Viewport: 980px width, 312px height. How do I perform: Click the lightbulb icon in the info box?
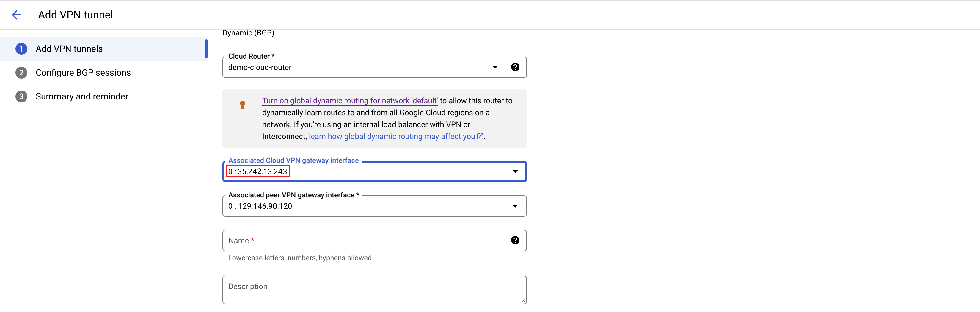click(243, 105)
